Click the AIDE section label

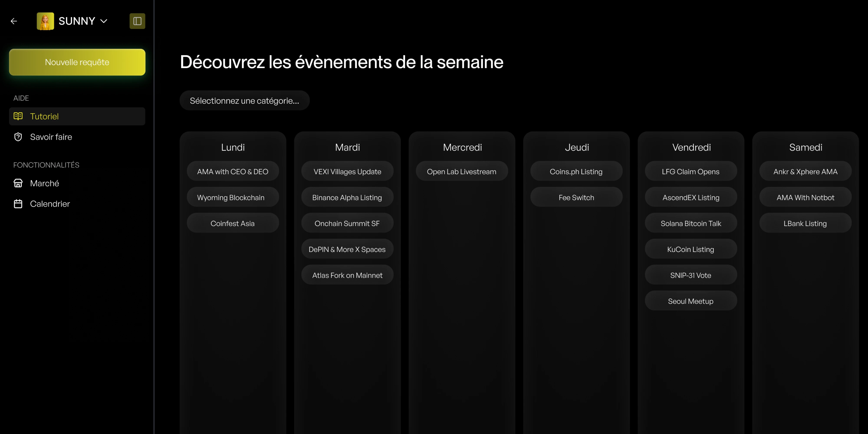click(x=21, y=98)
